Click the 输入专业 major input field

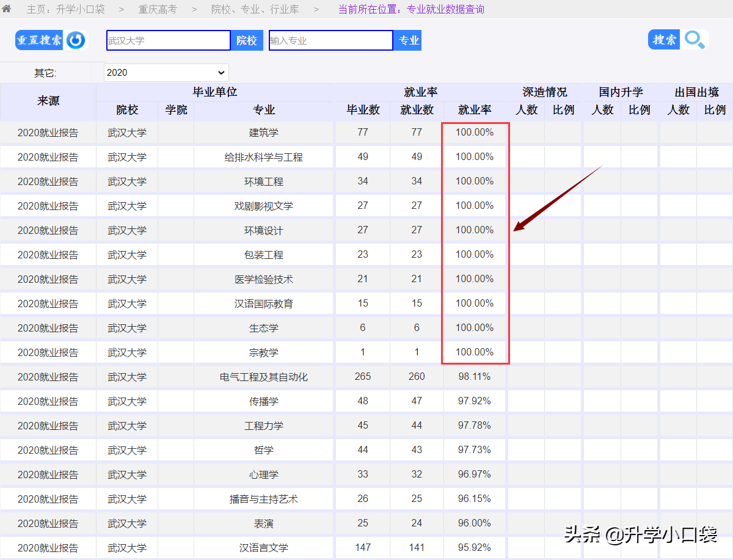click(x=330, y=40)
